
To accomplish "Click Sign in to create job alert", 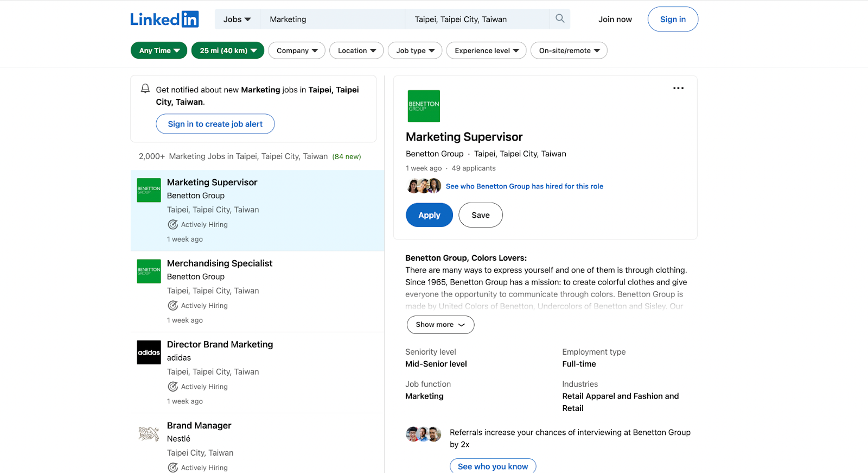I will [x=215, y=124].
